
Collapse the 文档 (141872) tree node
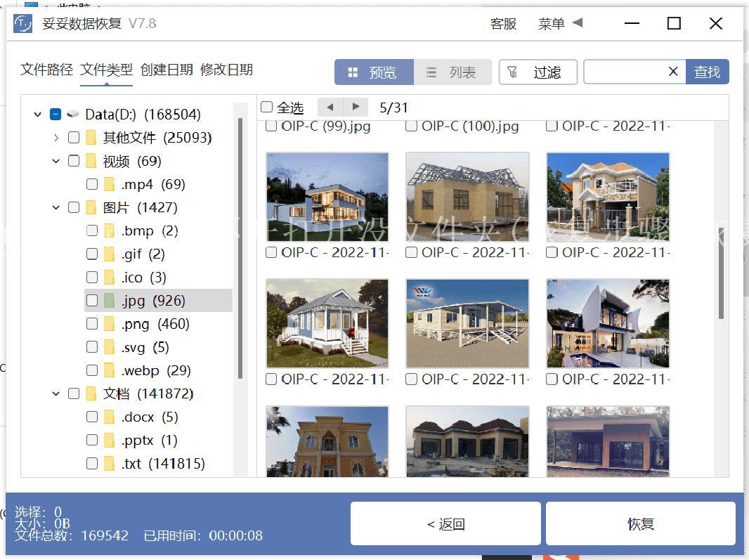click(56, 393)
